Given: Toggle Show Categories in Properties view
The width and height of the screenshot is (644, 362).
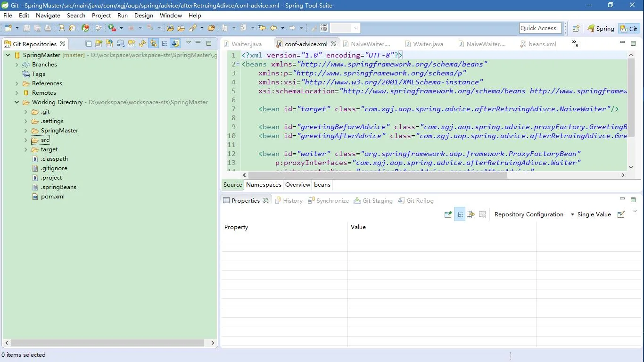Looking at the screenshot, I should pyautogui.click(x=460, y=214).
